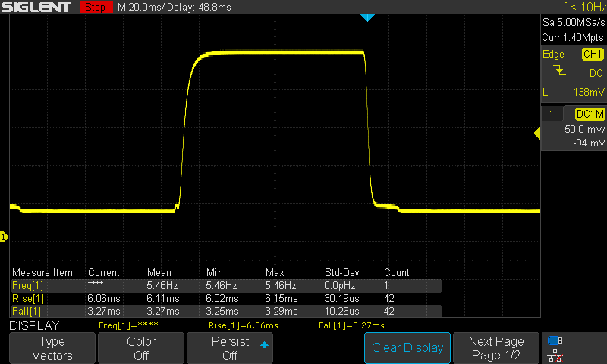Viewport: 607px width, 364px height.
Task: Click the SIGLENT logo
Action: tap(36, 7)
